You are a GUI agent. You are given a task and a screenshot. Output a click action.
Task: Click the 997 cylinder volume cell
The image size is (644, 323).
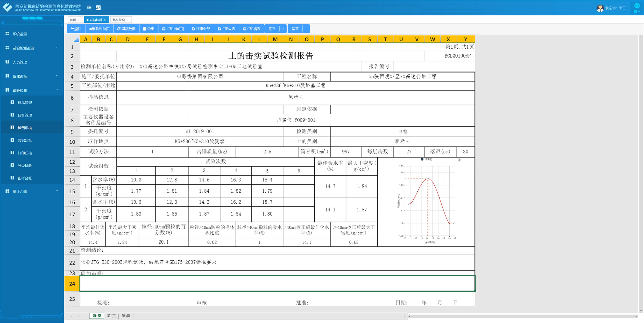[346, 152]
